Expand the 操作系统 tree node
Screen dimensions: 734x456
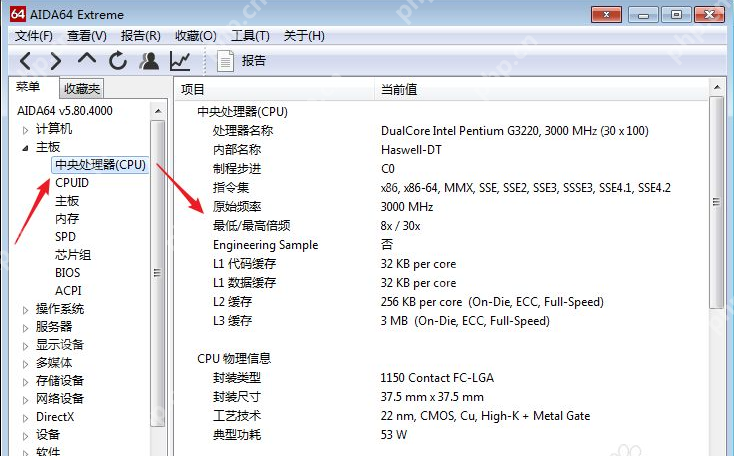[26, 310]
